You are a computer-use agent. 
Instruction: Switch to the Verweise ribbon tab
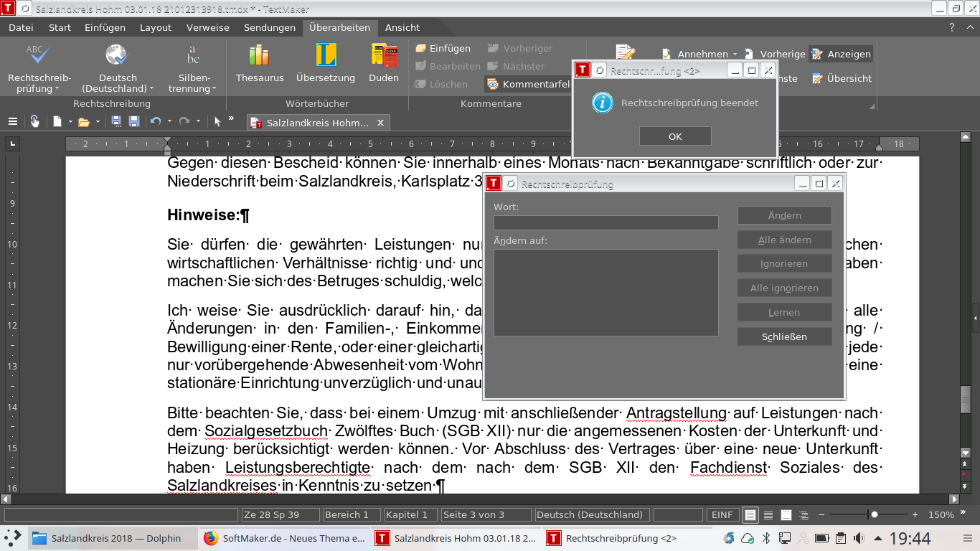pyautogui.click(x=207, y=27)
